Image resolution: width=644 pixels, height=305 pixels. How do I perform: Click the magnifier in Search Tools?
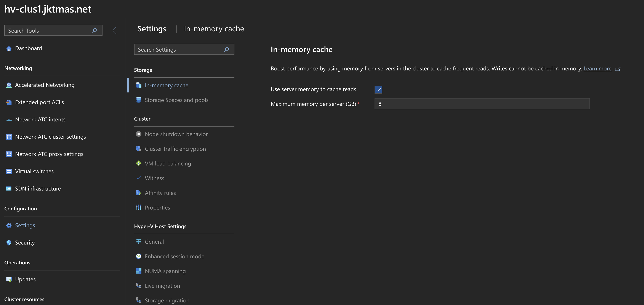tap(94, 31)
